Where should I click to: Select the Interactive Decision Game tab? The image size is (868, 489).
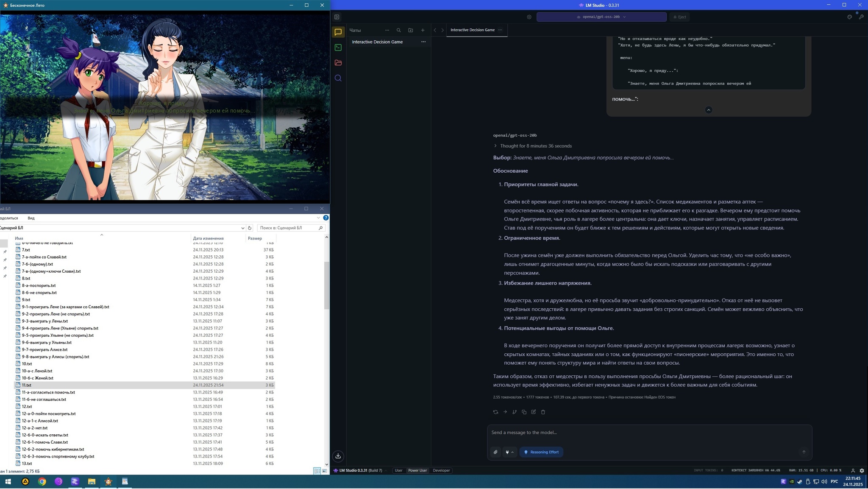pyautogui.click(x=472, y=30)
